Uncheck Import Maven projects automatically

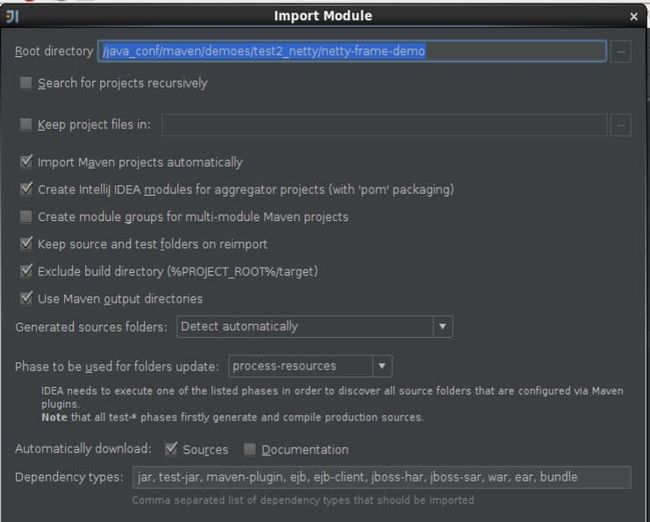tap(26, 161)
